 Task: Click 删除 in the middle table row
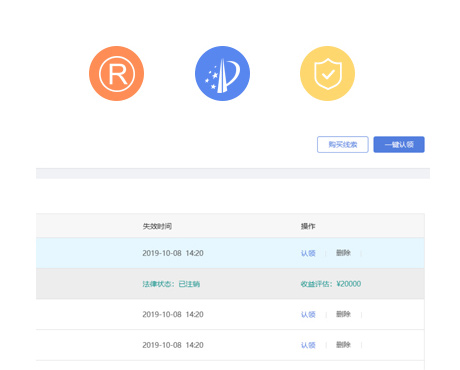pyautogui.click(x=343, y=314)
